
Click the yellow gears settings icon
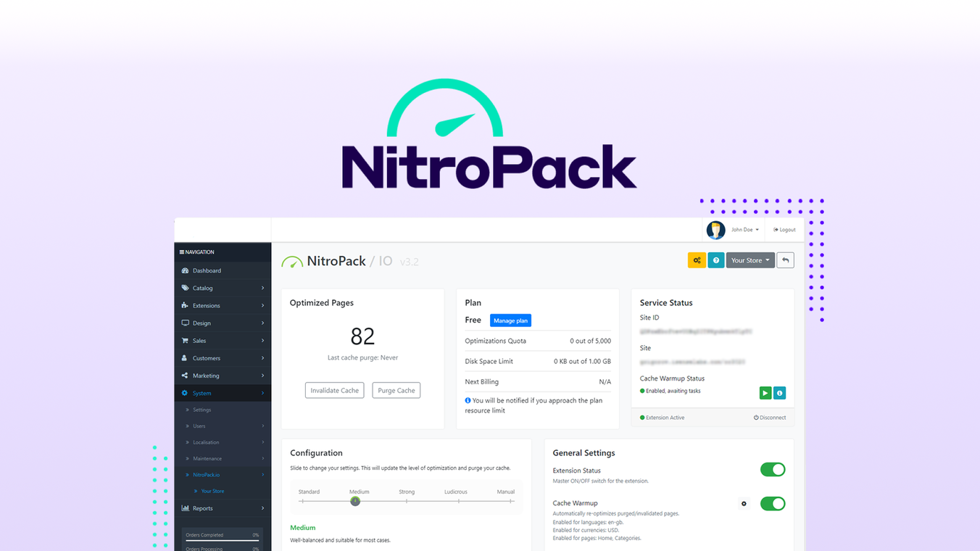pyautogui.click(x=697, y=260)
